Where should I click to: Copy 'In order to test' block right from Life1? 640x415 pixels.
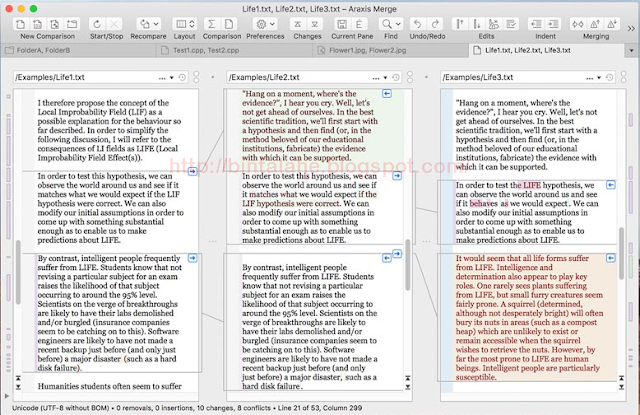tap(192, 172)
